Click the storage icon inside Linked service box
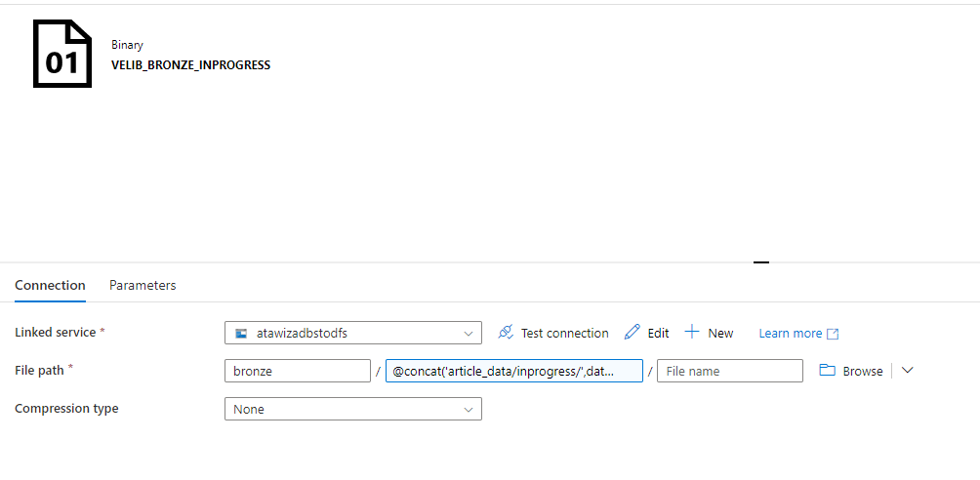The height and width of the screenshot is (480, 980). click(241, 334)
